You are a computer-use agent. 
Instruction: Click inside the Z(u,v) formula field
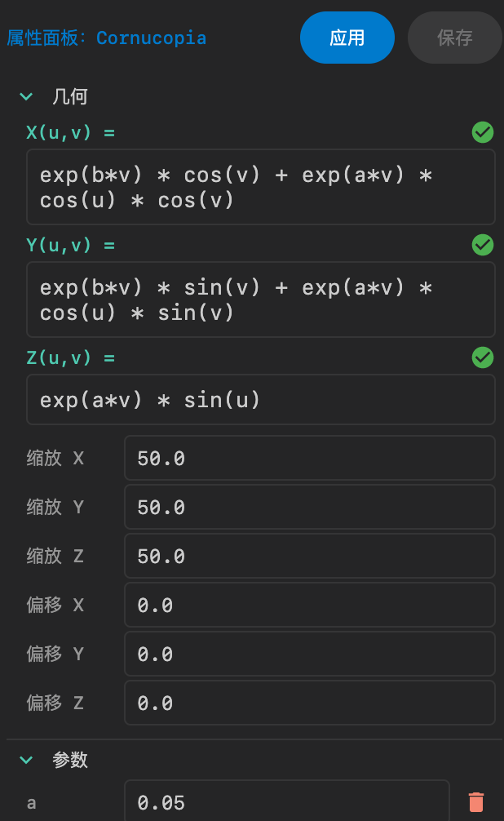[261, 399]
